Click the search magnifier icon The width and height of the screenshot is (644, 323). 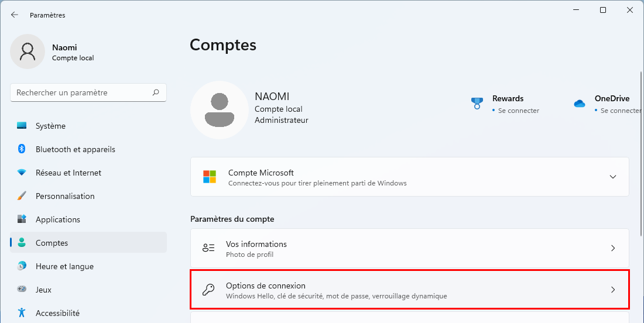point(156,92)
